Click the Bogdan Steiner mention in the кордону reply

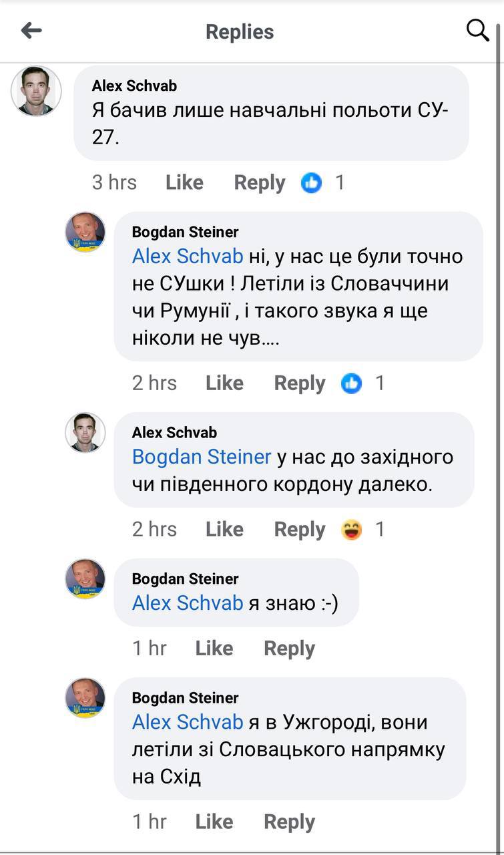tap(202, 457)
